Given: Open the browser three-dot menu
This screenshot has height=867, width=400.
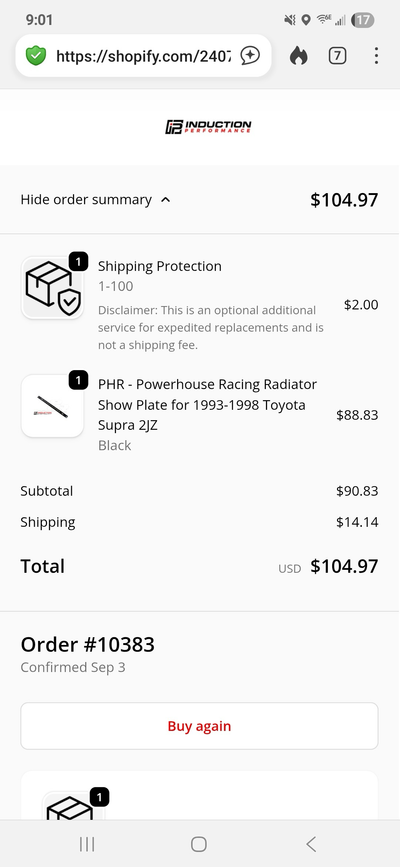Looking at the screenshot, I should 376,55.
